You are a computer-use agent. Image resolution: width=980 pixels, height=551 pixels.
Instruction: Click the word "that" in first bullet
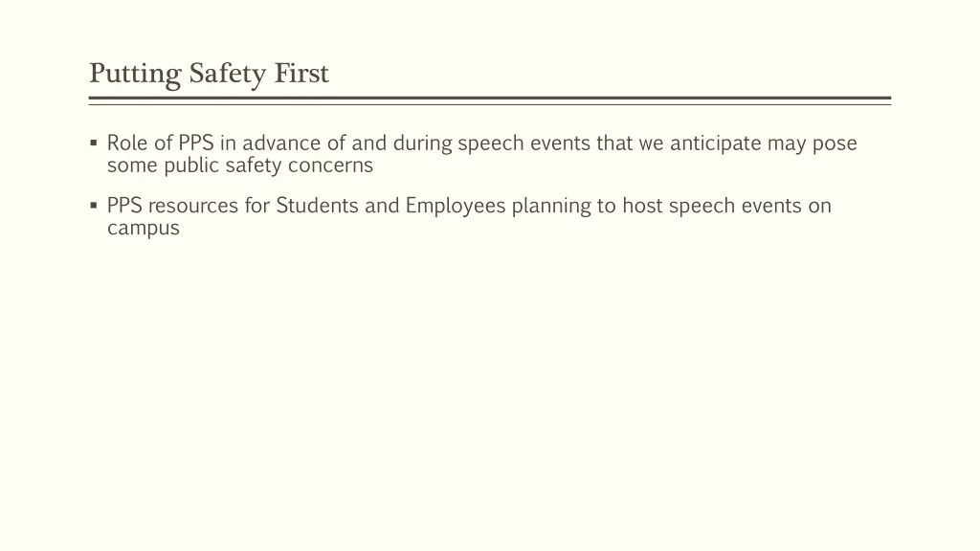coord(614,143)
